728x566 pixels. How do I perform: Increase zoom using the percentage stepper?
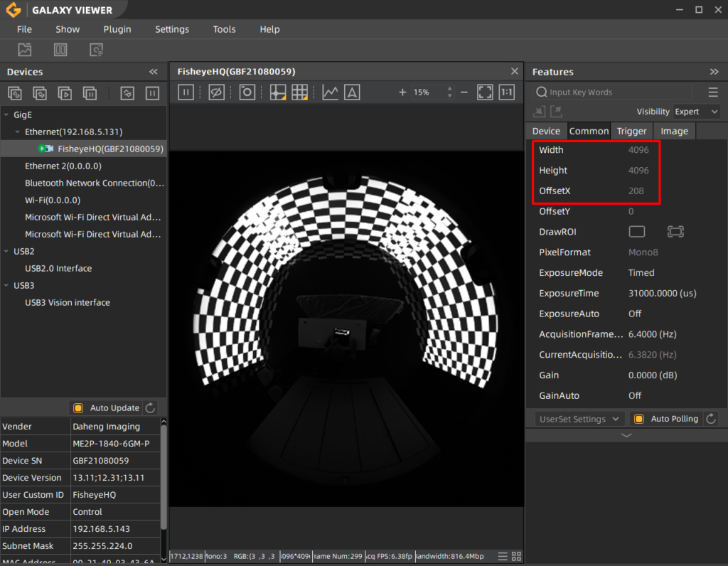[449, 88]
